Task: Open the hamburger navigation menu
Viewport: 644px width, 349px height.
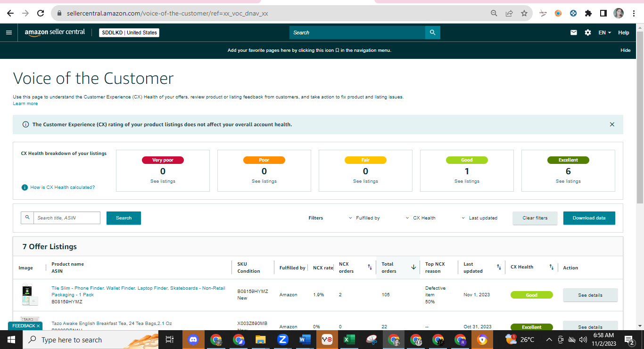Action: tap(9, 32)
